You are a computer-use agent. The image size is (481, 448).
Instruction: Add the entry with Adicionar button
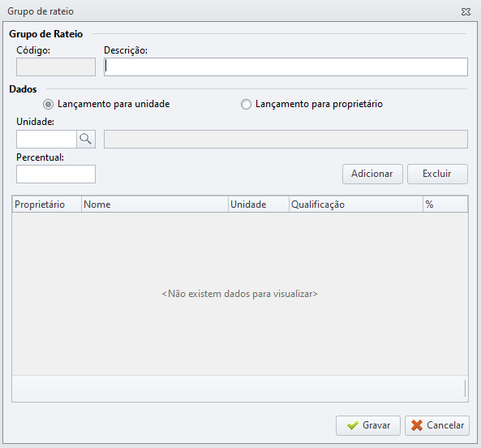point(372,174)
